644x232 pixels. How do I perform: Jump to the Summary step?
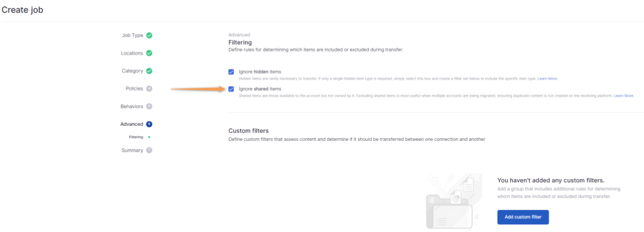click(x=132, y=150)
